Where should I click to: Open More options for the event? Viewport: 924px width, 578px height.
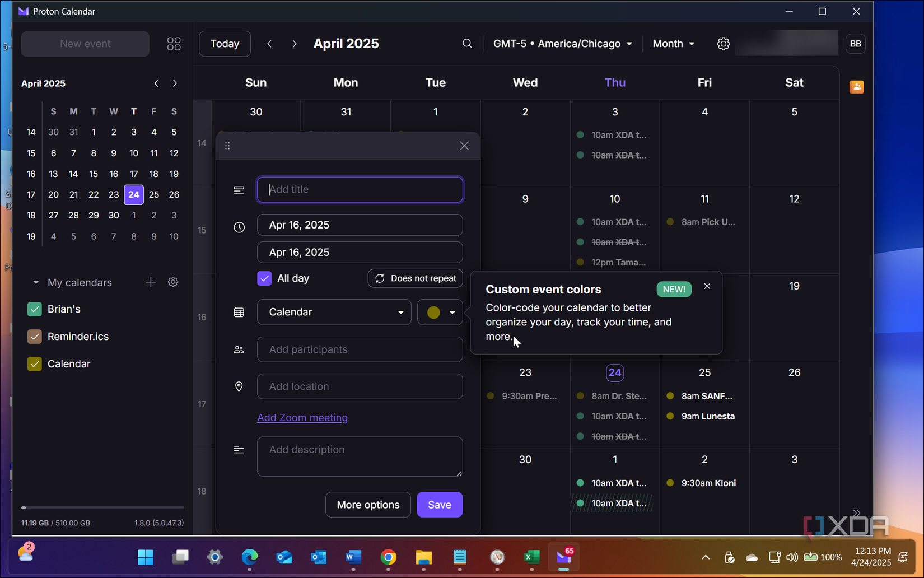(x=368, y=505)
